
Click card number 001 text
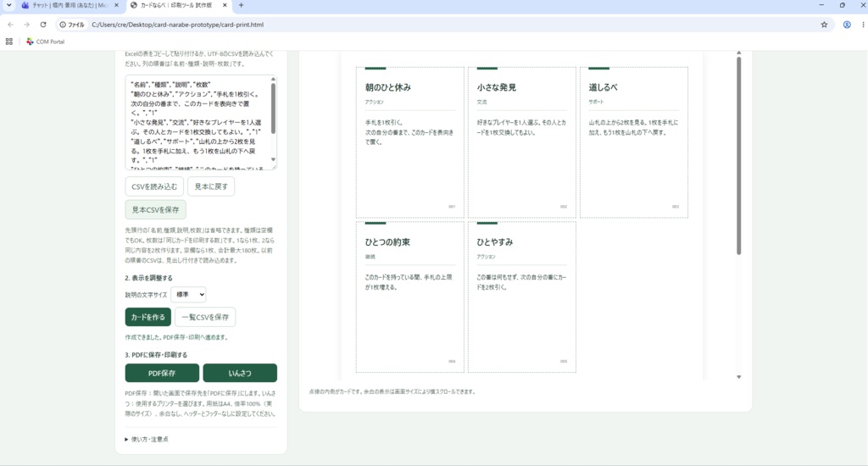point(452,207)
